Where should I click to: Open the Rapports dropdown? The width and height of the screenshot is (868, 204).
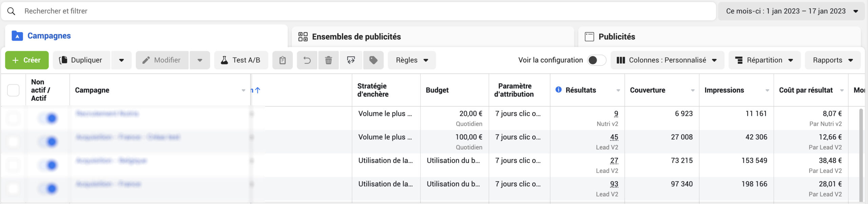point(833,60)
